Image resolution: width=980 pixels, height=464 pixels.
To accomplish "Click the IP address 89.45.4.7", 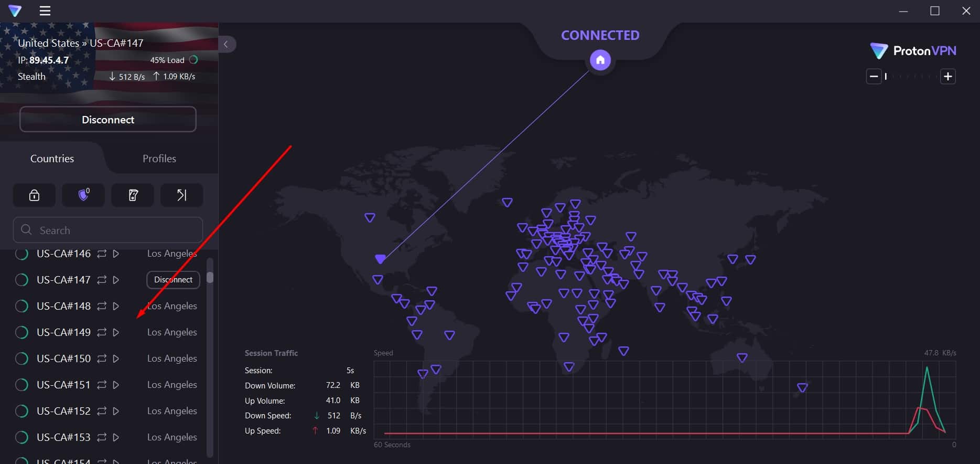I will [49, 60].
